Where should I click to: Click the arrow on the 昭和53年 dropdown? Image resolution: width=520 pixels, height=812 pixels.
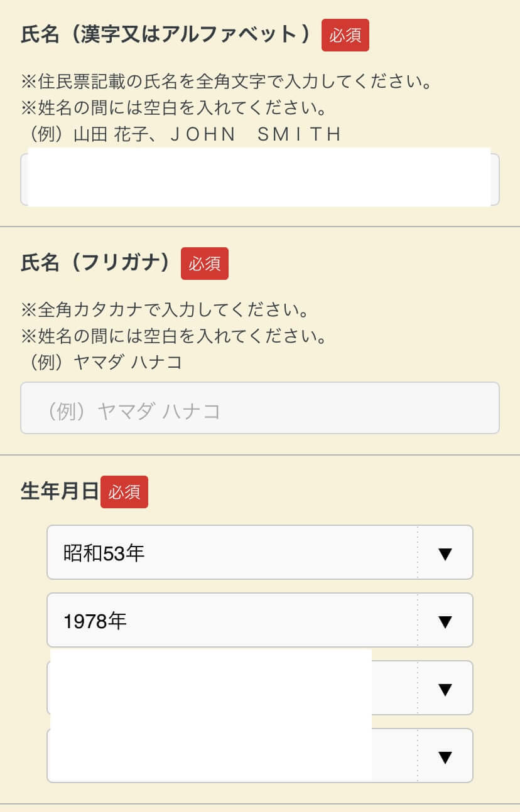pyautogui.click(x=445, y=553)
